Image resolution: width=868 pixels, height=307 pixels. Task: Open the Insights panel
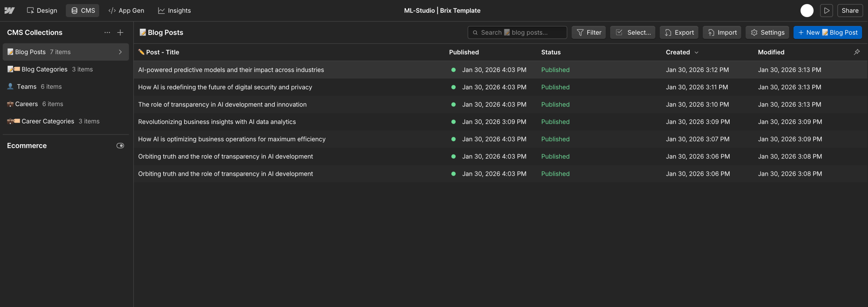pyautogui.click(x=174, y=11)
